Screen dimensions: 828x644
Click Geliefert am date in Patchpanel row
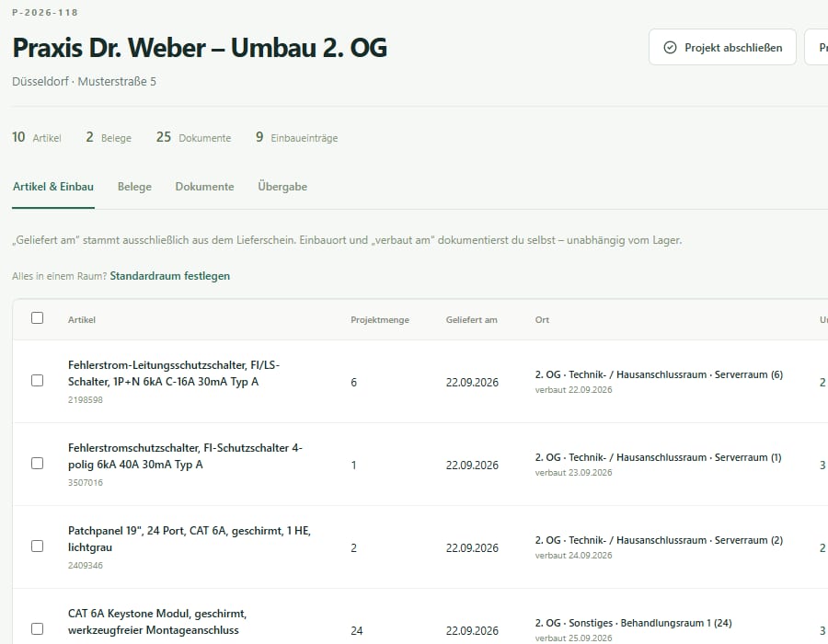472,548
